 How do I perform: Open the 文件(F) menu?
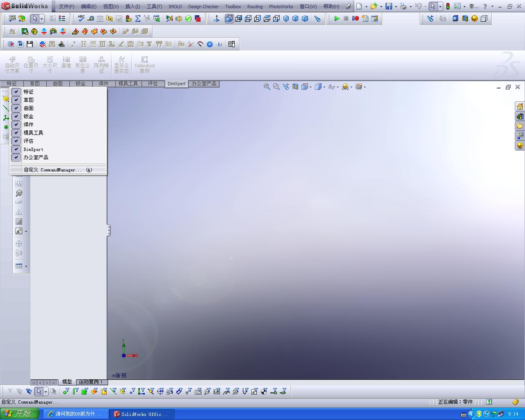[66, 7]
